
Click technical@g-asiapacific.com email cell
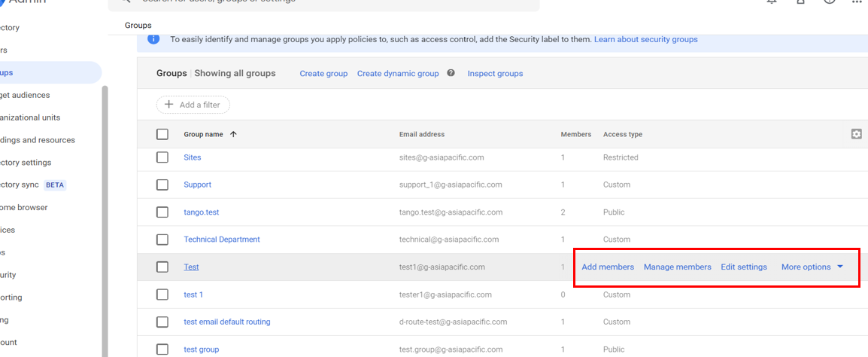[449, 240]
